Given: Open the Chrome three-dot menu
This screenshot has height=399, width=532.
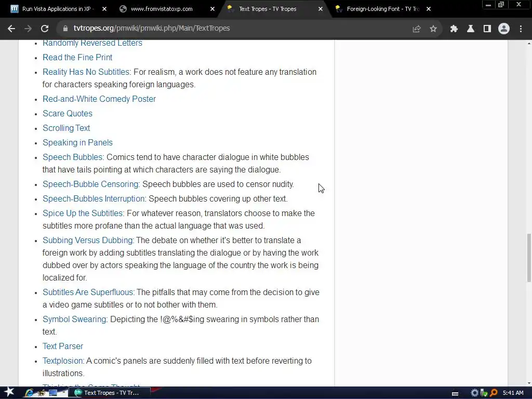Looking at the screenshot, I should [521, 29].
